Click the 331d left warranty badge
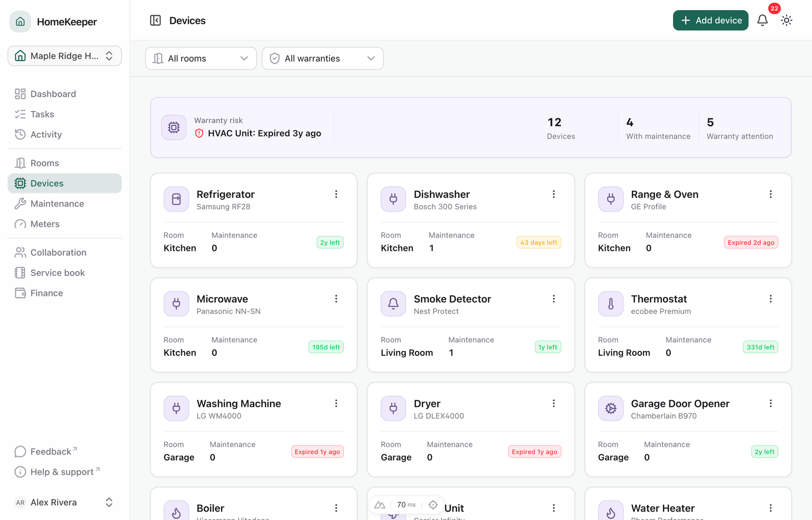812x520 pixels. 761,347
